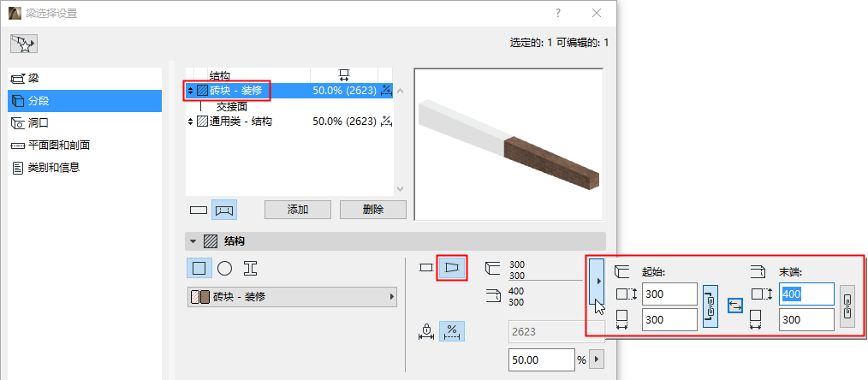Choose the tapered segment icon
The height and width of the screenshot is (380, 868).
click(452, 268)
